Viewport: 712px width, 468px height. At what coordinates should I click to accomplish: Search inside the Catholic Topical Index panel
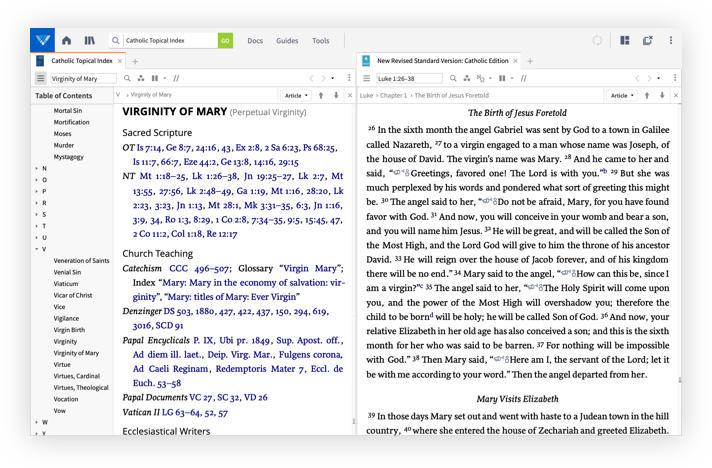click(127, 78)
